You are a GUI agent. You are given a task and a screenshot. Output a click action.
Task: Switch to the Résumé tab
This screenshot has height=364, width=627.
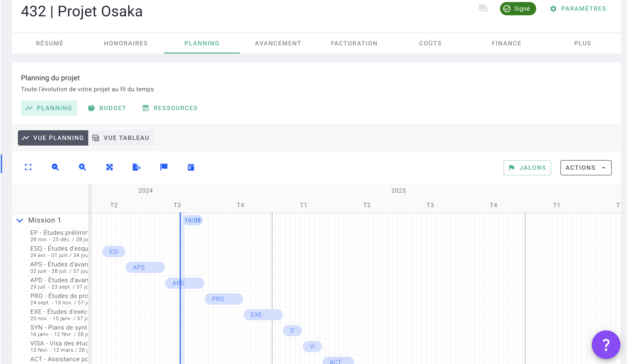coord(50,43)
